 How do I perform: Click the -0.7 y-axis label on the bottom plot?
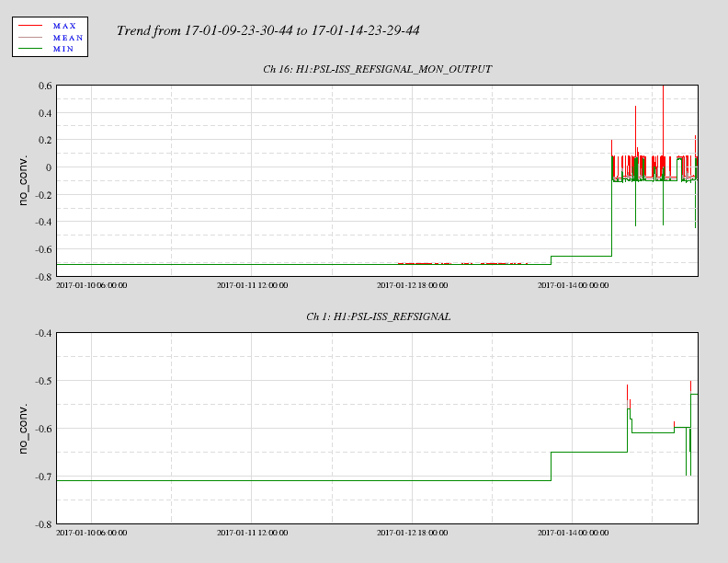point(43,477)
